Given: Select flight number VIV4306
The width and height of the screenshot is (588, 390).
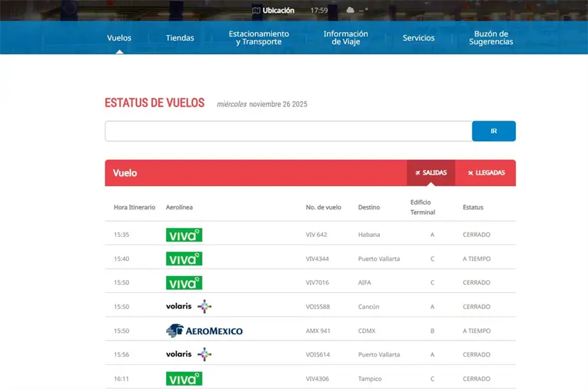Looking at the screenshot, I should [x=317, y=379].
